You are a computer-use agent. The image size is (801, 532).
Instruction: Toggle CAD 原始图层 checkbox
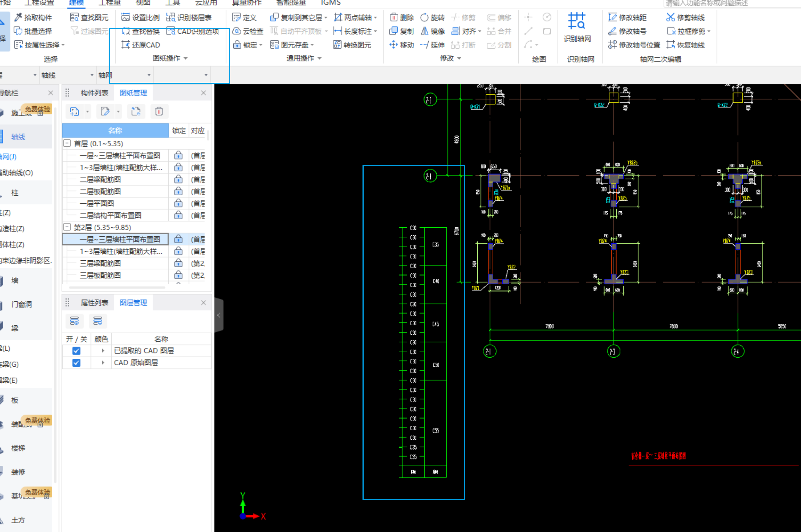pyautogui.click(x=76, y=363)
